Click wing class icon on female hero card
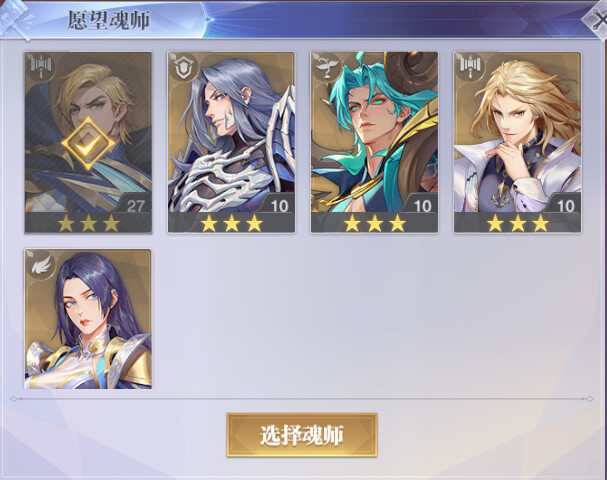 click(41, 265)
